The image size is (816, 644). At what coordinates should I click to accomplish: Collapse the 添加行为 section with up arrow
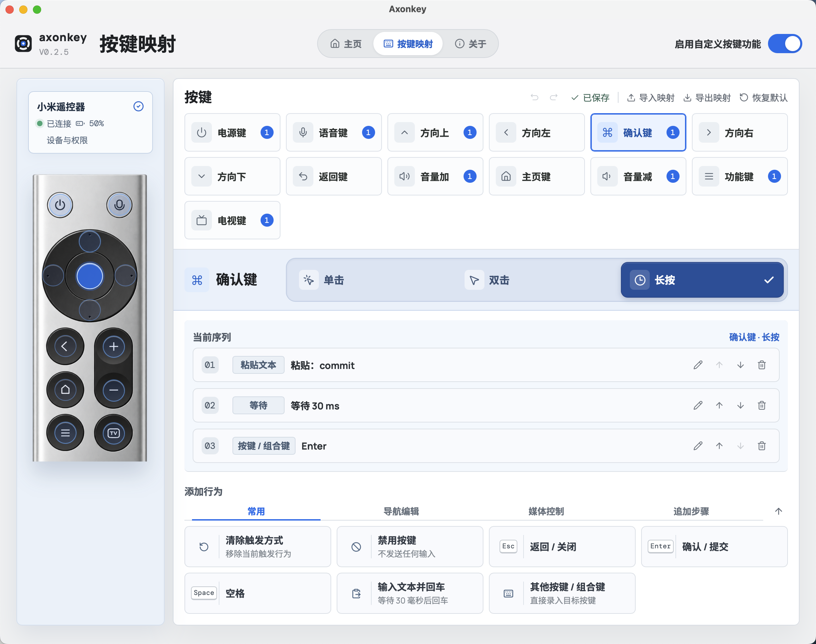point(778,511)
